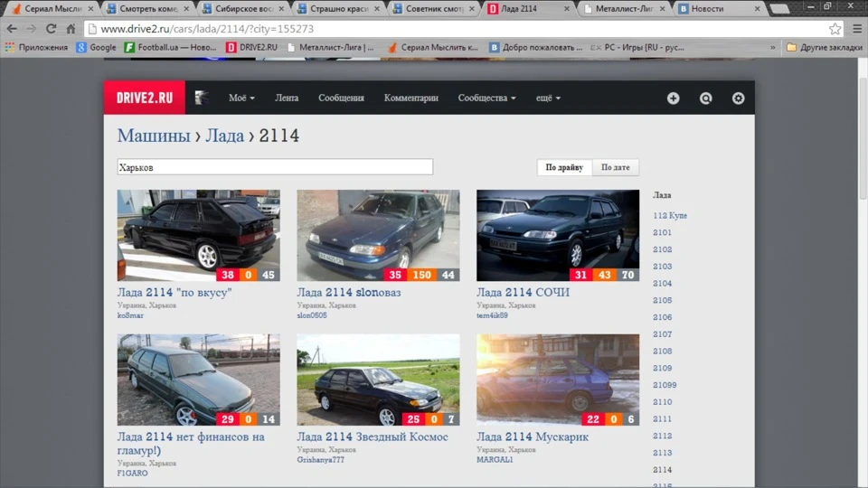Select model 2107 in sidebar
This screenshot has width=868, height=488.
point(662,334)
